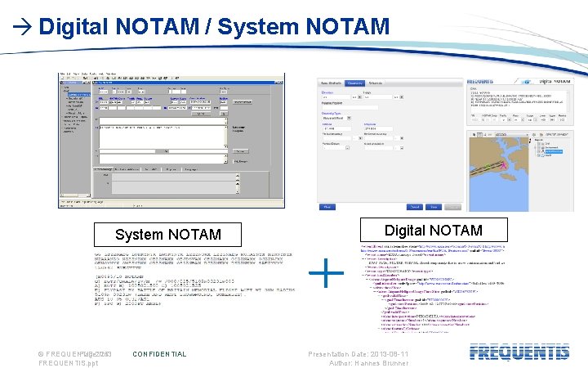Click the map view of the airport coastline
The image size is (588, 368).
point(499,174)
